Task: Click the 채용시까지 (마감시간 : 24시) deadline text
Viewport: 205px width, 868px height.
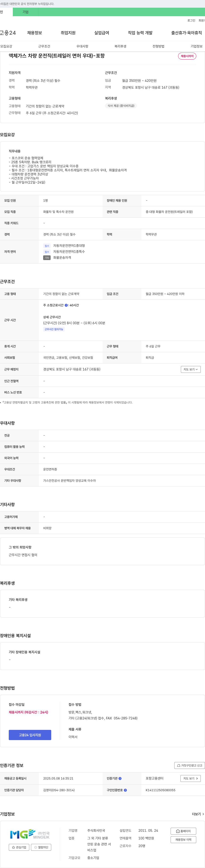Action: click(28, 712)
